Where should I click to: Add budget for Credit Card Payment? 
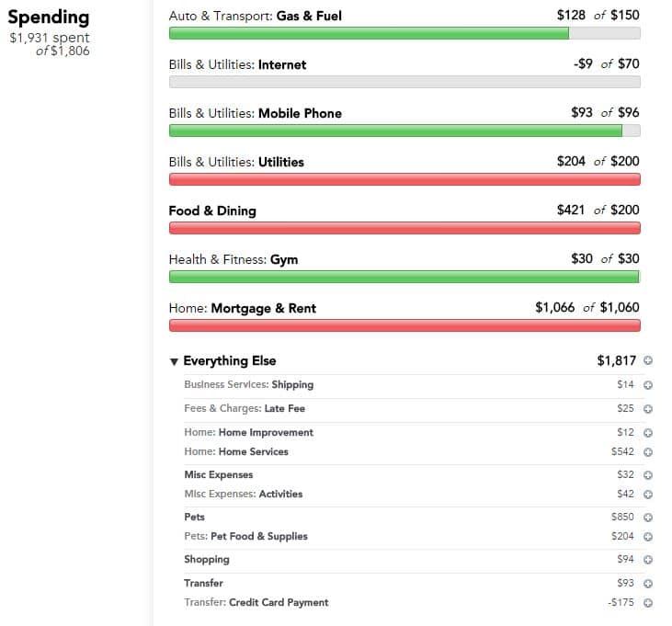648,603
